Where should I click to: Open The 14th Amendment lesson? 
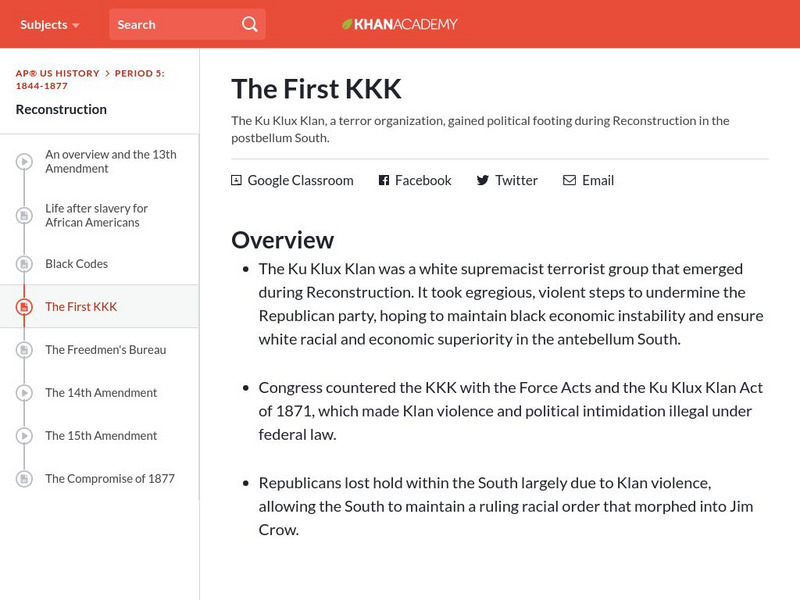coord(101,393)
